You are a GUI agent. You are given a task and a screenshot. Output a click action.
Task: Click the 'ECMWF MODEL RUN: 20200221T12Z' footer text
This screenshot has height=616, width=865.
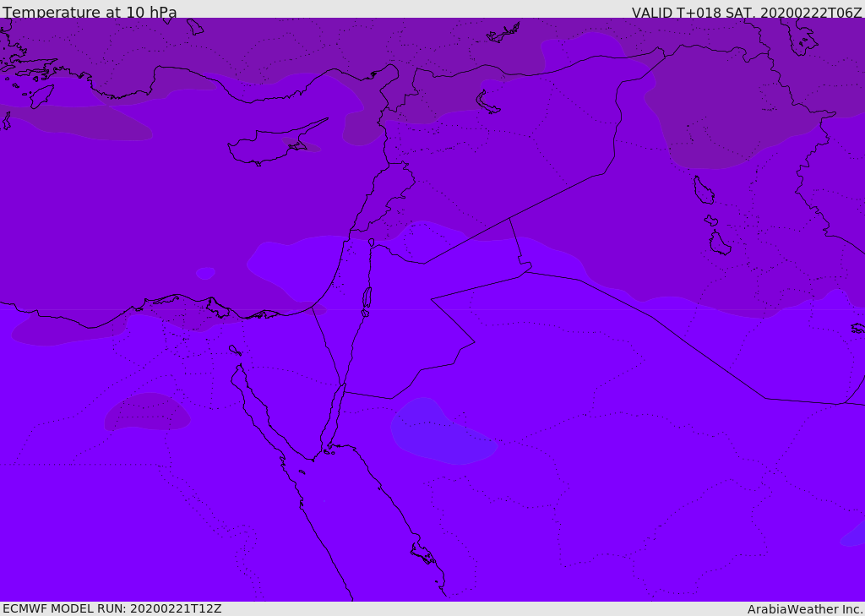112,608
